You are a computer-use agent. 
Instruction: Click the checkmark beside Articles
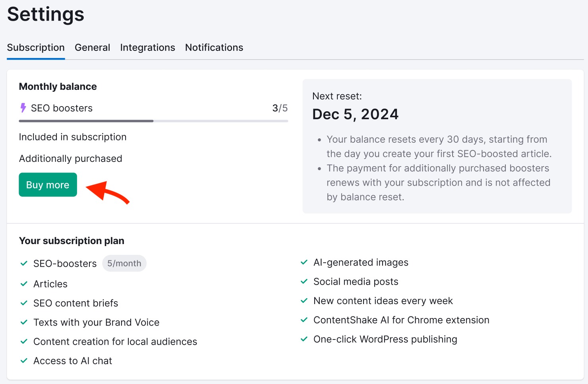pyautogui.click(x=24, y=284)
